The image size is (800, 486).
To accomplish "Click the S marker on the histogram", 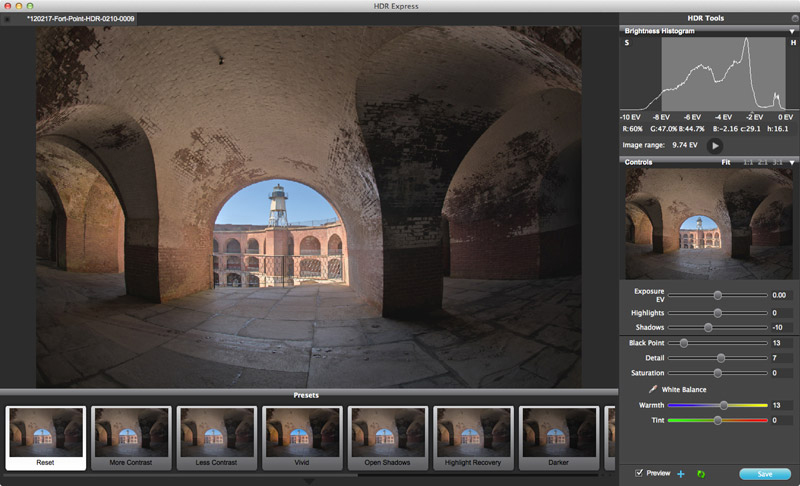I will [x=628, y=43].
